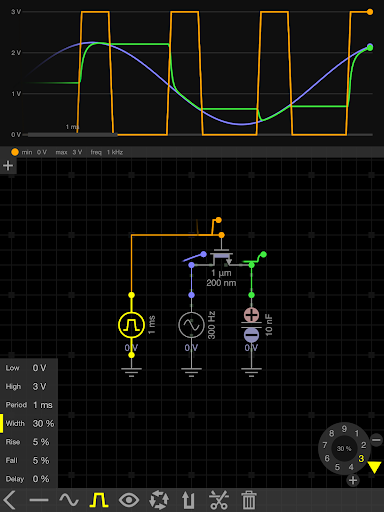Click the flip component arrow icon
Viewport: 384px width, 512px height.
188,500
